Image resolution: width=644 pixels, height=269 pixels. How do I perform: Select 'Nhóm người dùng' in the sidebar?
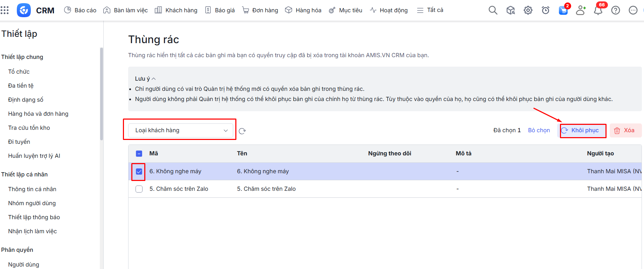pos(32,203)
